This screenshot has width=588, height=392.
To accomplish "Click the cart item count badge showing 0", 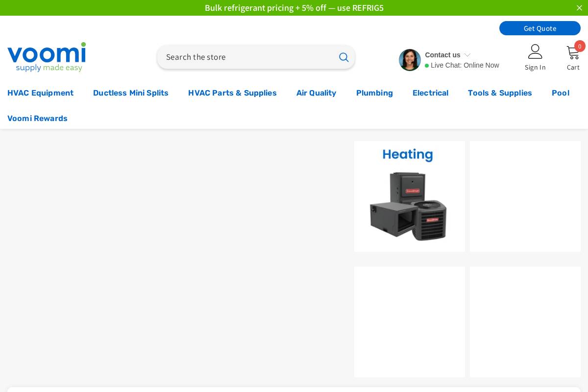I will click(580, 46).
